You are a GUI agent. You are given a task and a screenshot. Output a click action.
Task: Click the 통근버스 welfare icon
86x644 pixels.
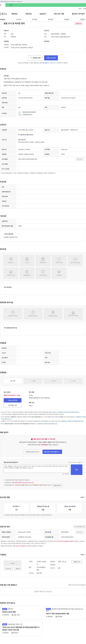coord(11,260)
